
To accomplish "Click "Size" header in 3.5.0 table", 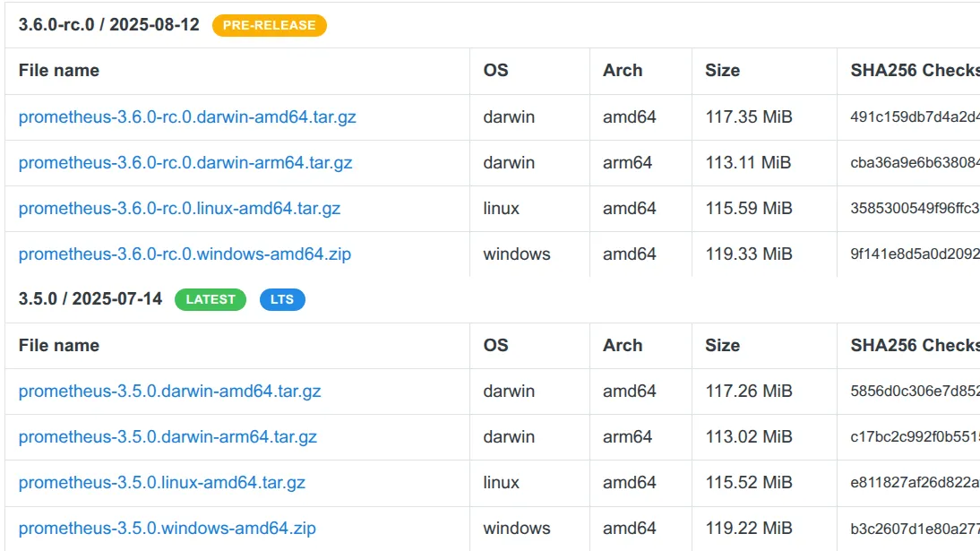I will [x=723, y=345].
